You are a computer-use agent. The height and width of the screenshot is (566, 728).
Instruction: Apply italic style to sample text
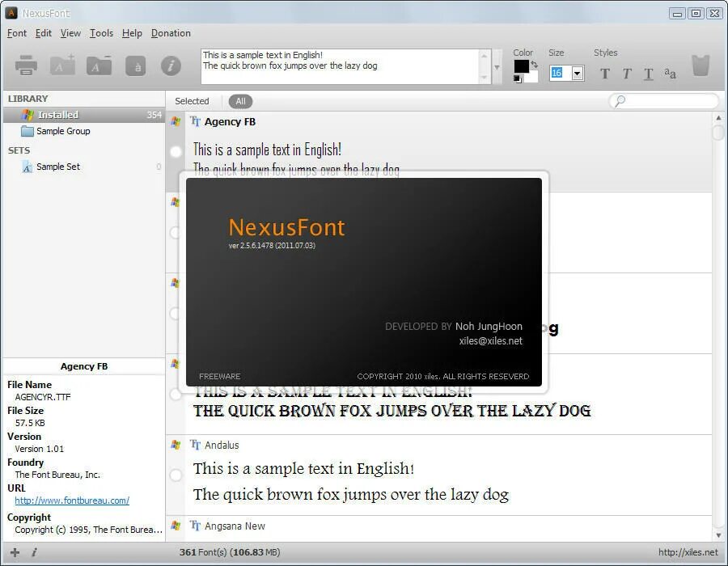click(627, 74)
